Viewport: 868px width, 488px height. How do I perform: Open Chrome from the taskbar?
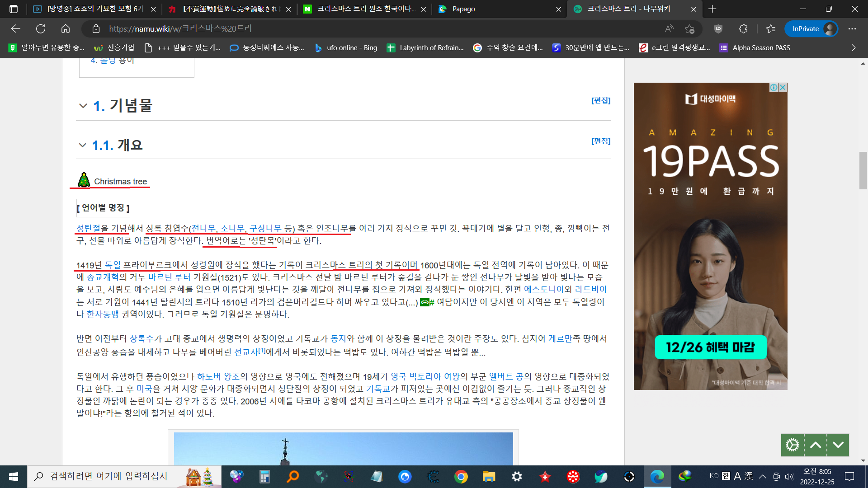coord(461,477)
